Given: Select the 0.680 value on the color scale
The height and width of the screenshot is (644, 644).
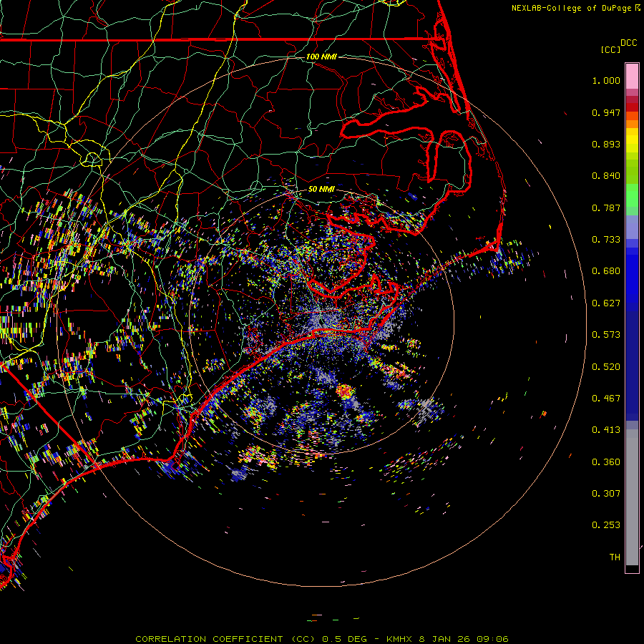Looking at the screenshot, I should [606, 271].
